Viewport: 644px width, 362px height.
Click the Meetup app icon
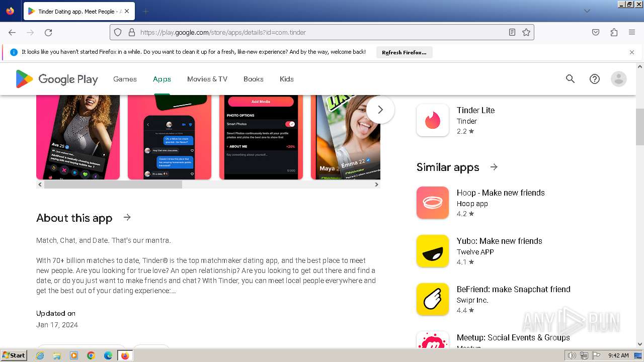433,339
